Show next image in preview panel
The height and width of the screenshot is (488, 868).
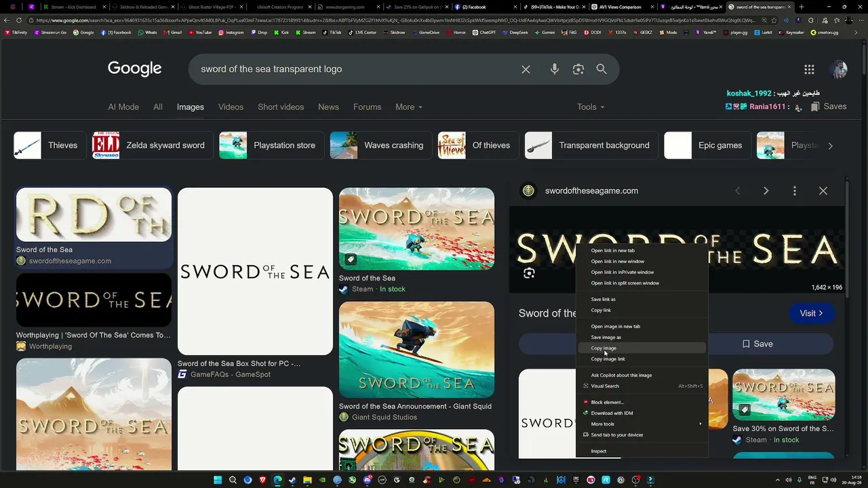(x=766, y=191)
